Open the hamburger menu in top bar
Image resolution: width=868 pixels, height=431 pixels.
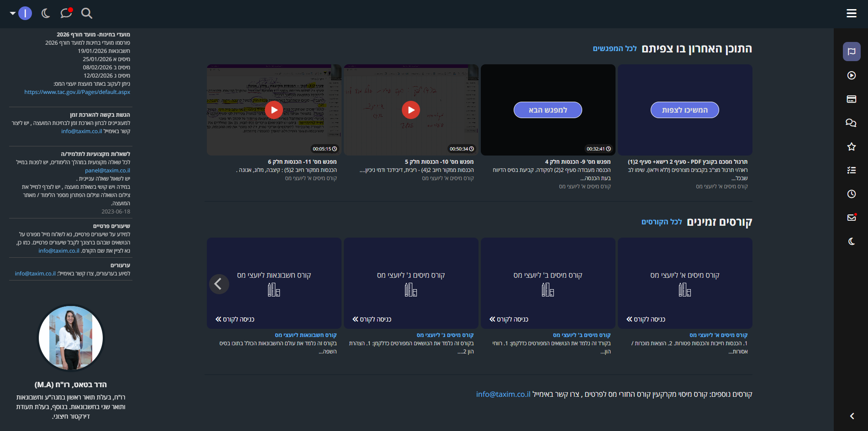851,13
